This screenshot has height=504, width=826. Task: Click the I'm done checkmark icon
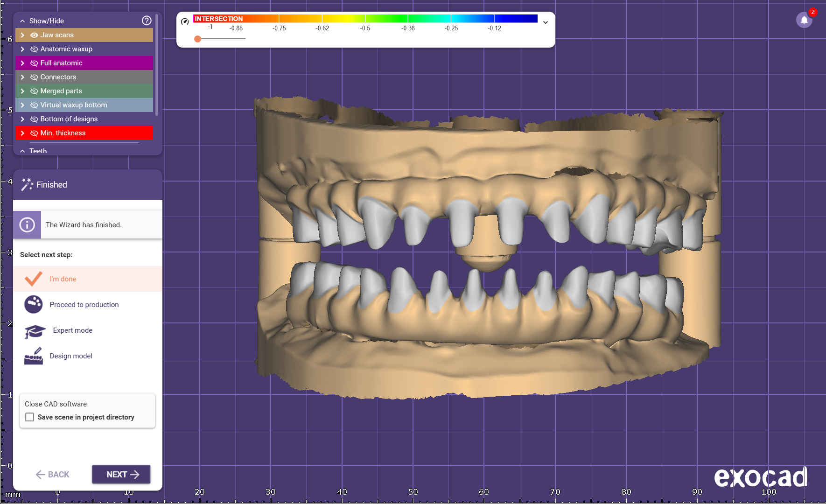tap(34, 279)
